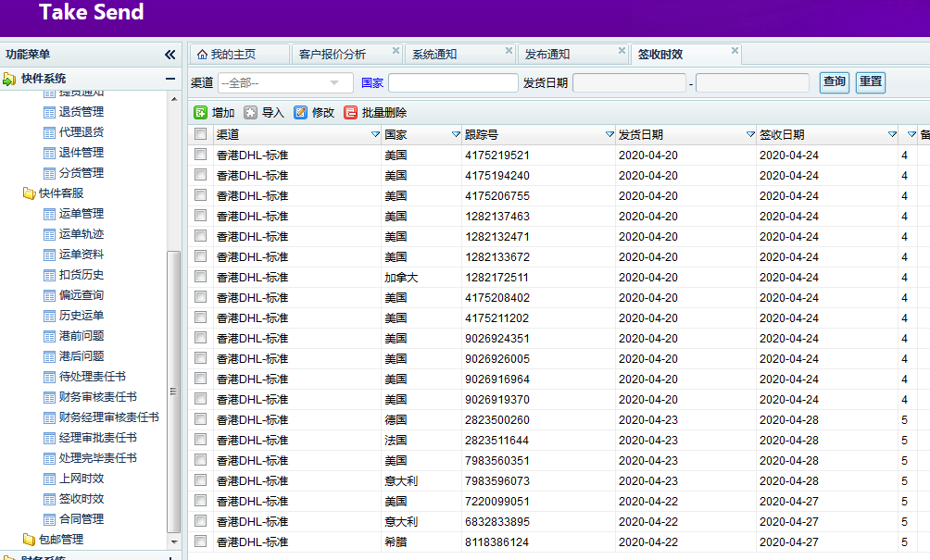930x560 pixels.
Task: Select checkbox for the 加拿大 row
Action: [201, 278]
